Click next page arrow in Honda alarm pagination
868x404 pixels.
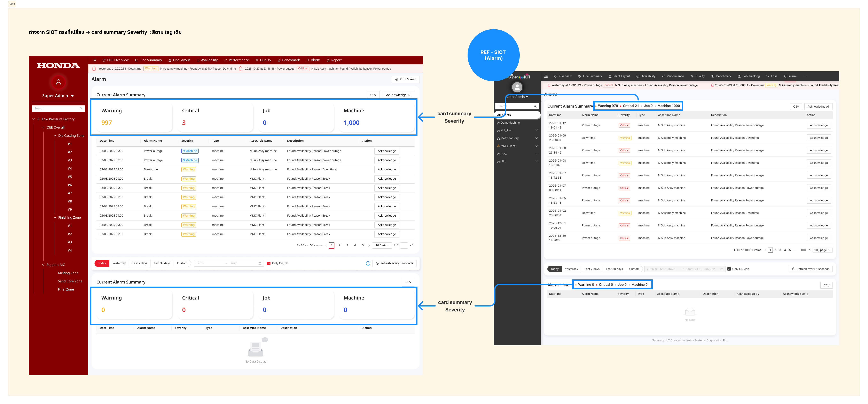[x=369, y=246]
